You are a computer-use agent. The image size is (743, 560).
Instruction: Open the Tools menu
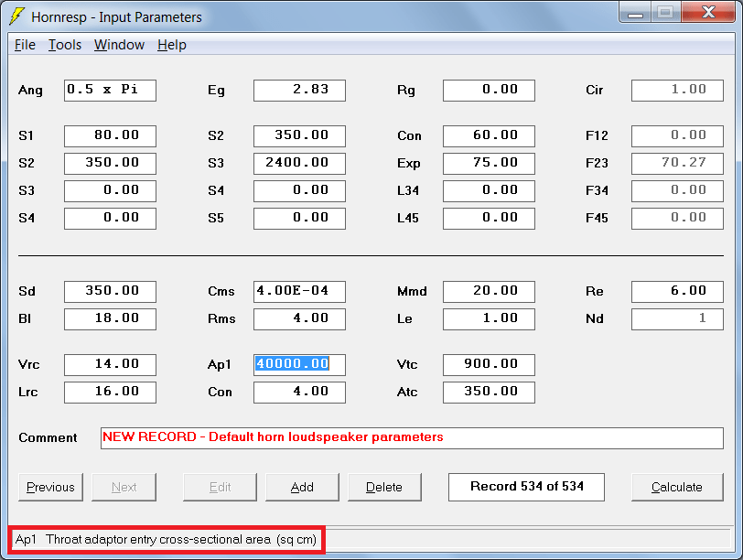(x=65, y=45)
